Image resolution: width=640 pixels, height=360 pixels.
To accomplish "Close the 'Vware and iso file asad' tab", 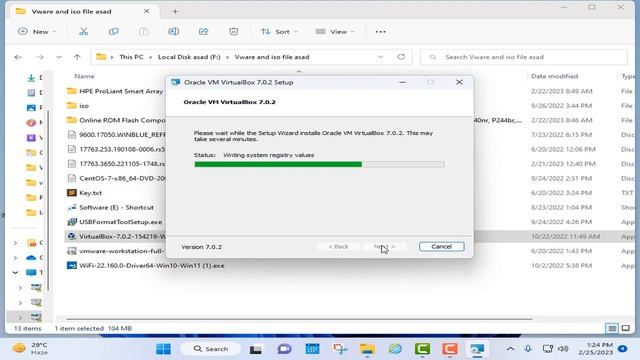I will point(147,11).
